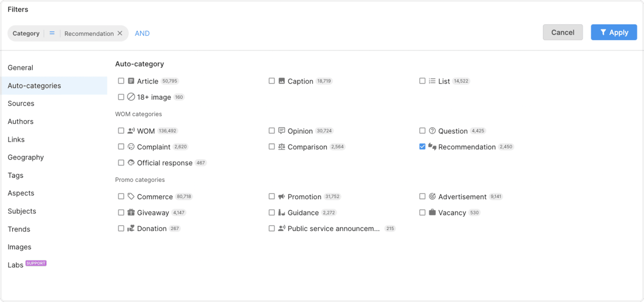The height and width of the screenshot is (302, 644).
Task: Switch to the Geography filter section
Action: [x=26, y=157]
